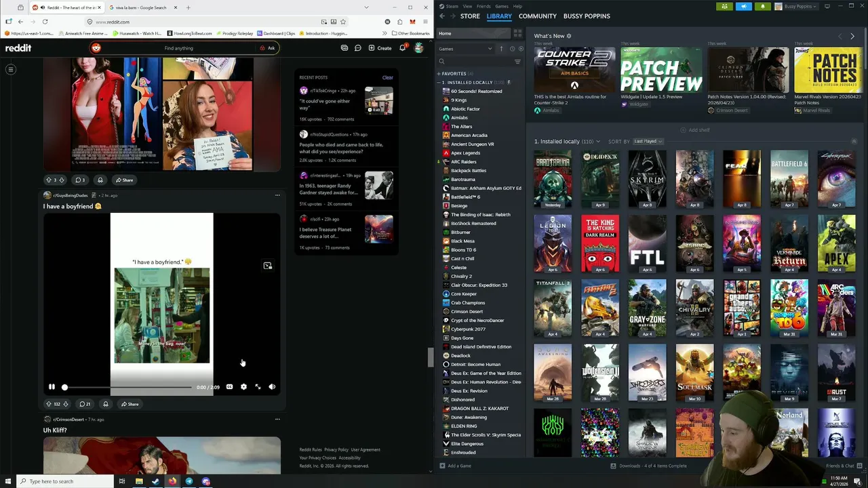Open File Explorer from taskbar
This screenshot has width=868, height=488.
click(x=139, y=481)
